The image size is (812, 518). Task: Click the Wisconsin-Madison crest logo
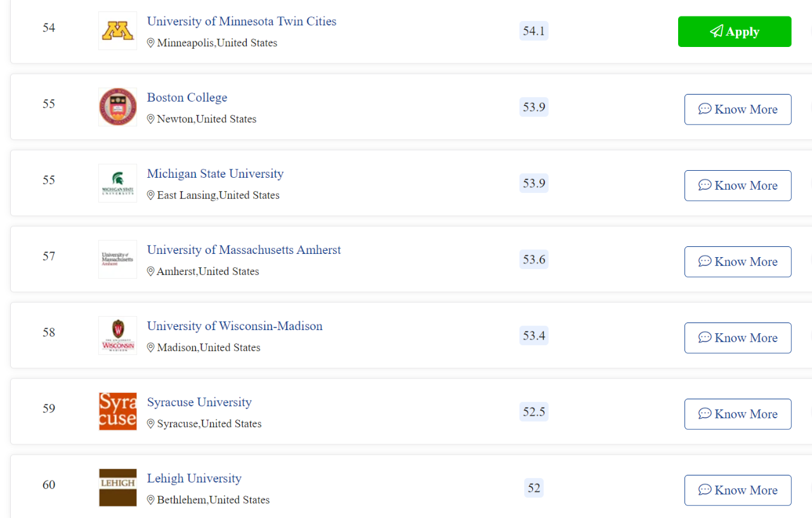tap(117, 336)
